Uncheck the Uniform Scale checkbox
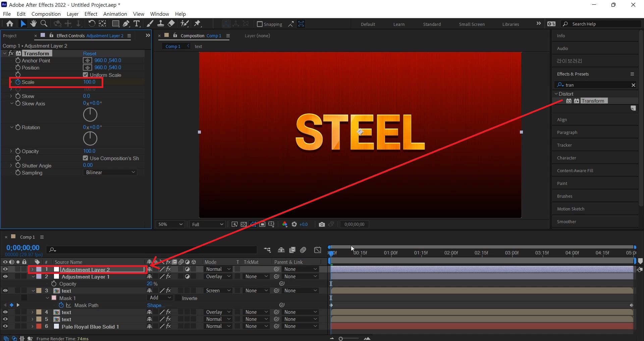Screen dimensions: 644x341 point(86,75)
